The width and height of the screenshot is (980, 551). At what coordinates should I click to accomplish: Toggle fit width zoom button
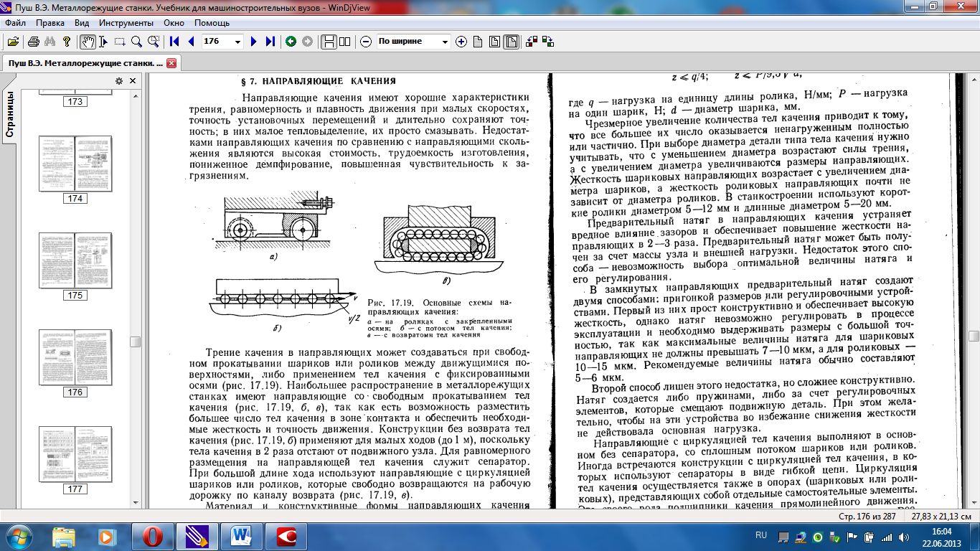(511, 42)
